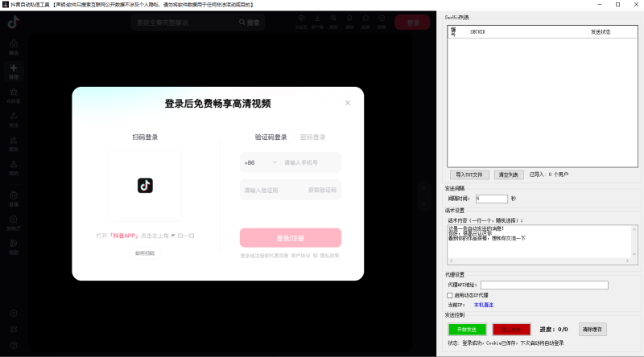The image size is (644, 357).
Task: Click the 如何扫码 help button
Action: [x=145, y=253]
